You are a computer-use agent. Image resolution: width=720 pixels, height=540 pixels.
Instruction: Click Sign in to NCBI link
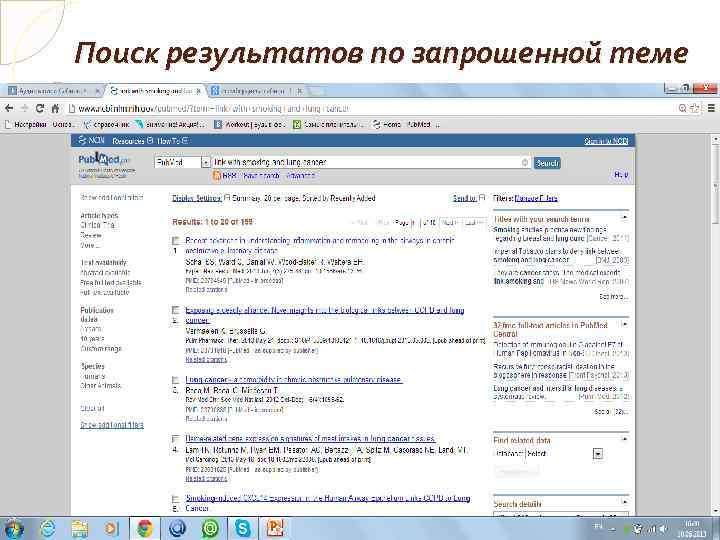click(x=606, y=141)
